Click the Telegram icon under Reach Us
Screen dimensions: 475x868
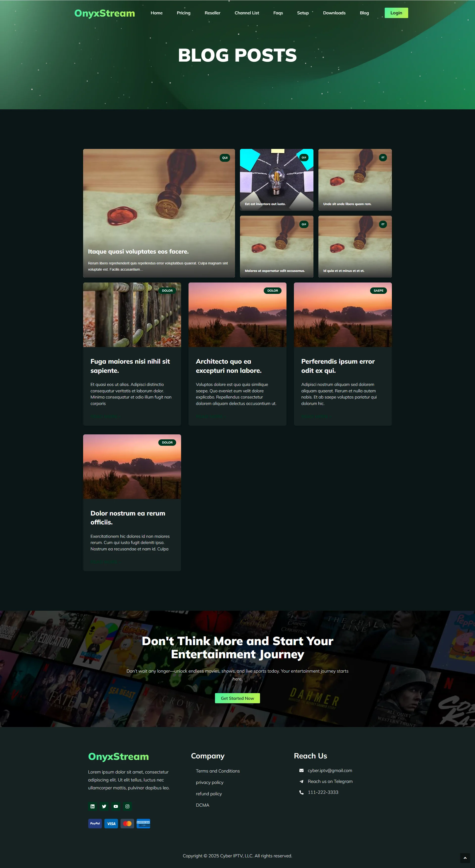tap(301, 781)
